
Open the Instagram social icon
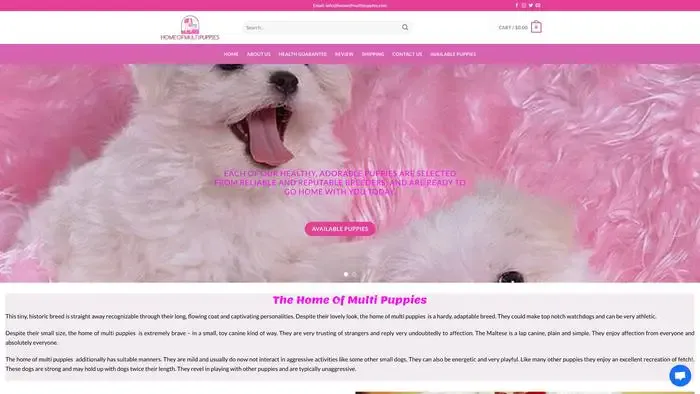pos(524,5)
